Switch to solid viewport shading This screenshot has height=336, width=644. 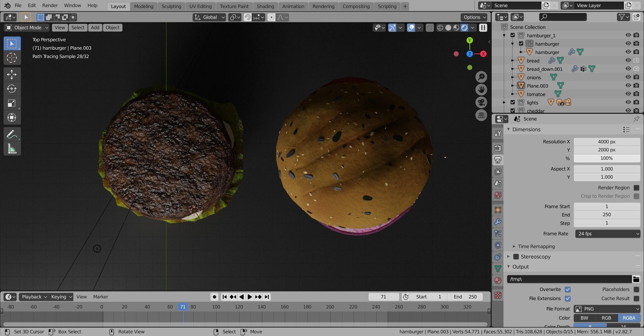(x=448, y=28)
